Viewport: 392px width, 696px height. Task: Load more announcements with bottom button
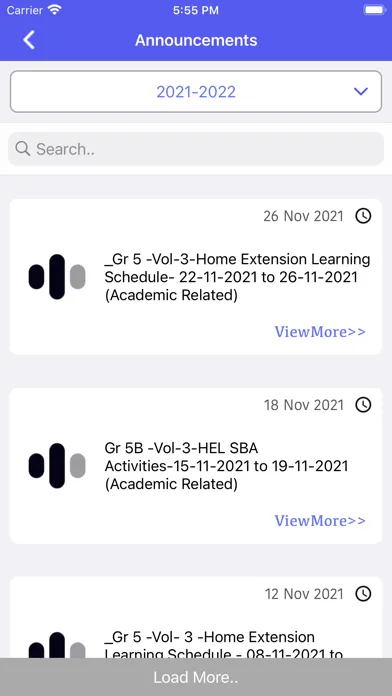pyautogui.click(x=196, y=677)
